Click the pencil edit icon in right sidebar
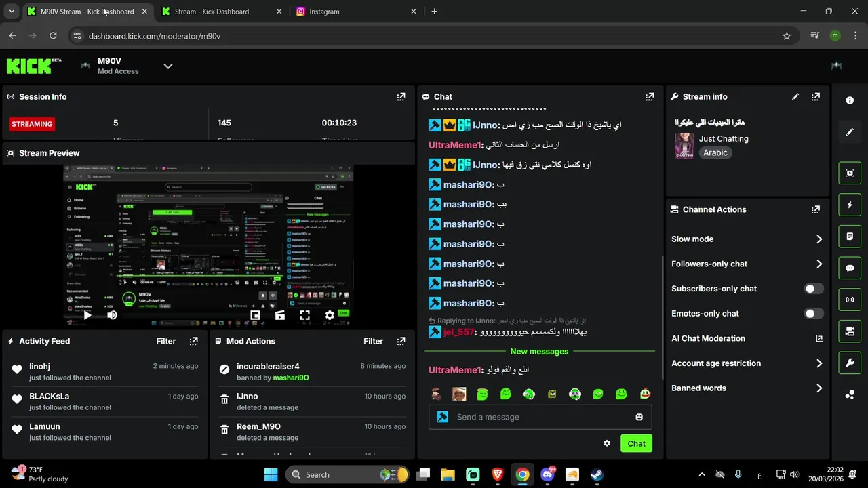 [x=850, y=132]
